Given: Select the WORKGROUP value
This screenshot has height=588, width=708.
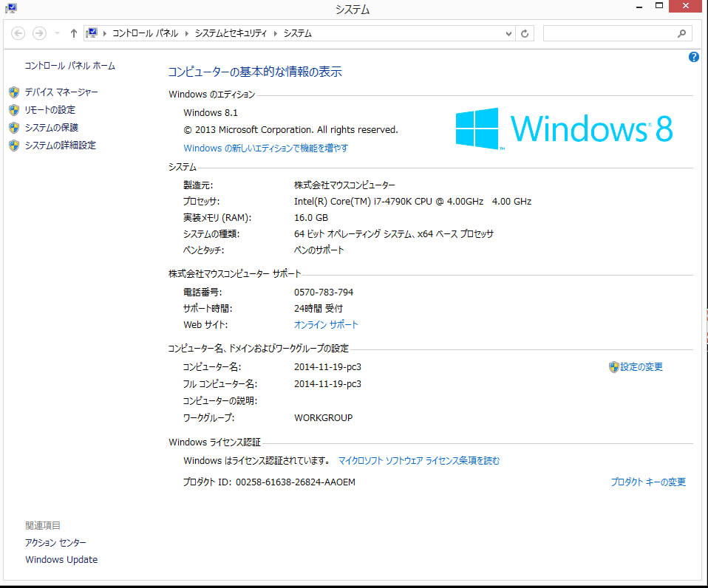Looking at the screenshot, I should [x=323, y=418].
